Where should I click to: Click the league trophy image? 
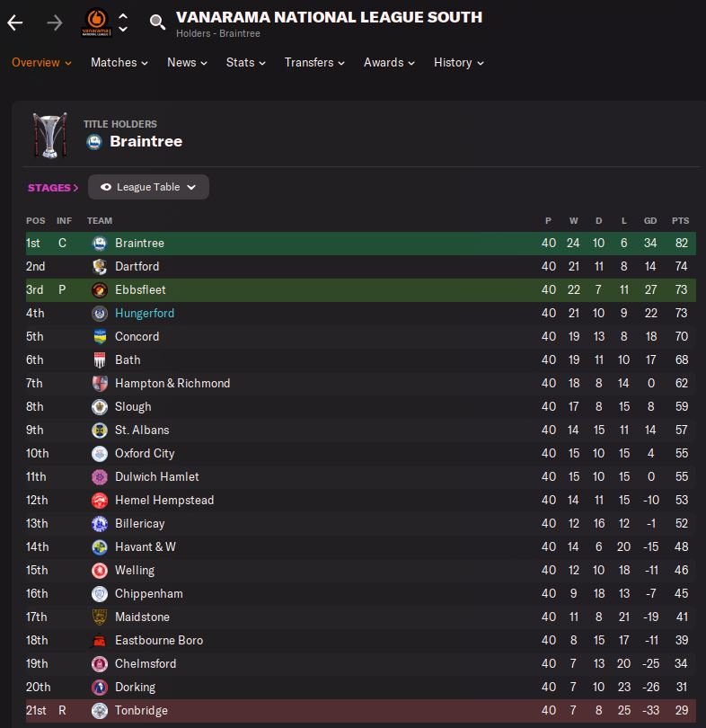[49, 137]
